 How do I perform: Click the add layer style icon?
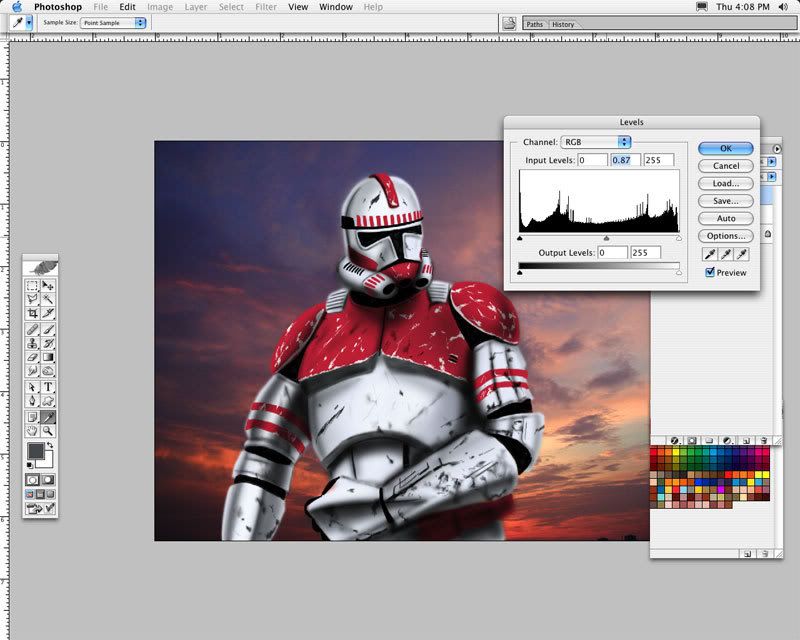point(674,440)
